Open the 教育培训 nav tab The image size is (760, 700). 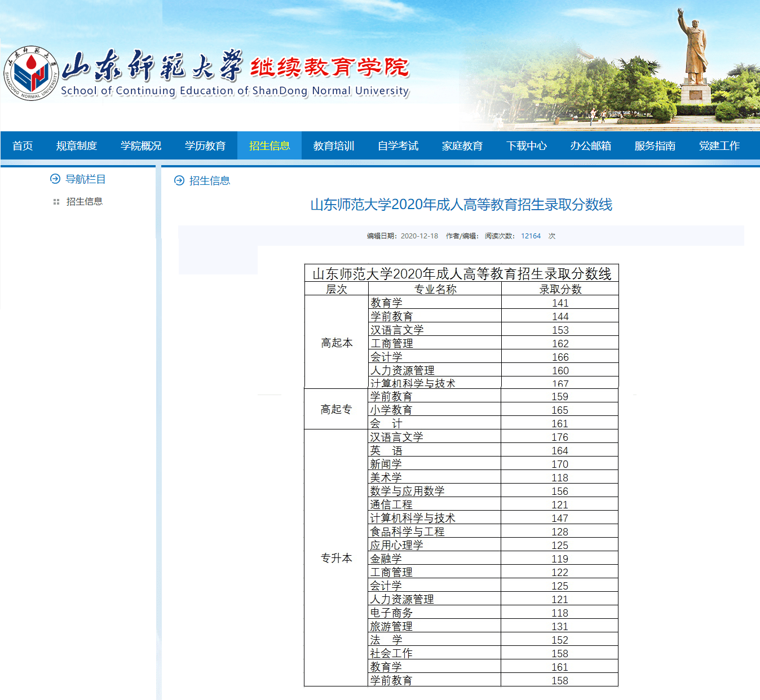click(334, 146)
